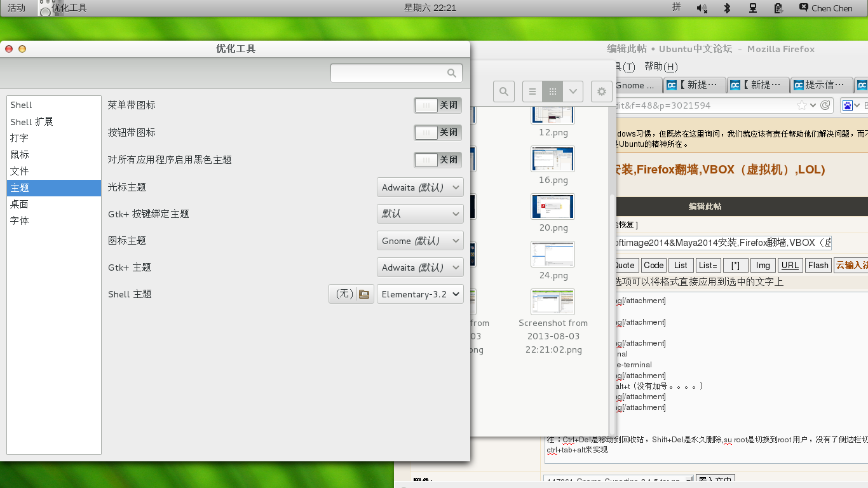Select 文件 in the sidebar
Image resolution: width=868 pixels, height=488 pixels.
click(54, 171)
